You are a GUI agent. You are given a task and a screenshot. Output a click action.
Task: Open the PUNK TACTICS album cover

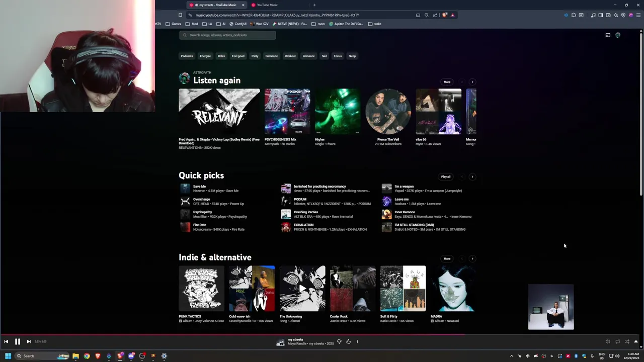tap(202, 289)
